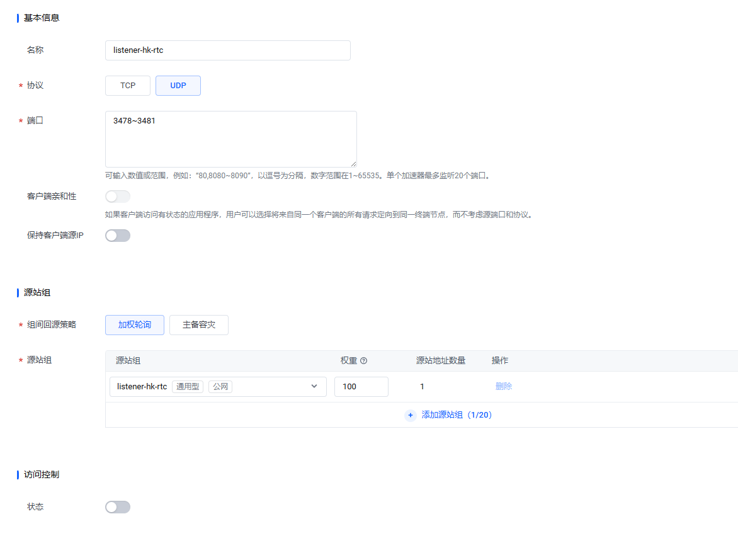Viewport: 738px width, 560px height.
Task: Select the TCP protocol option
Action: point(128,86)
